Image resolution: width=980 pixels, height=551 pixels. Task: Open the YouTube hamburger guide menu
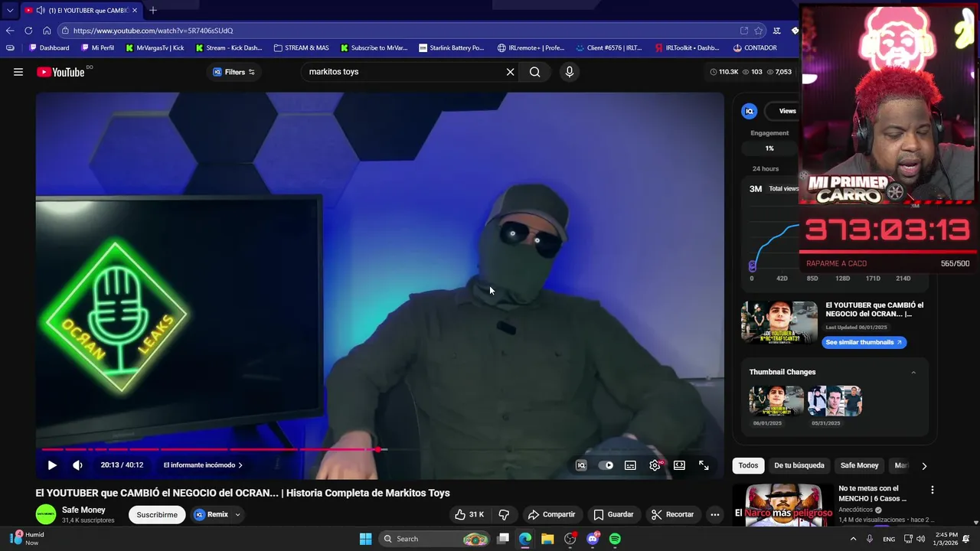[18, 72]
